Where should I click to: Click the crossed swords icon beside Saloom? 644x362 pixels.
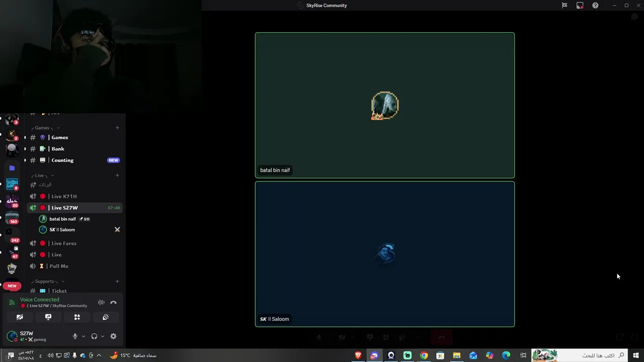pos(117,230)
